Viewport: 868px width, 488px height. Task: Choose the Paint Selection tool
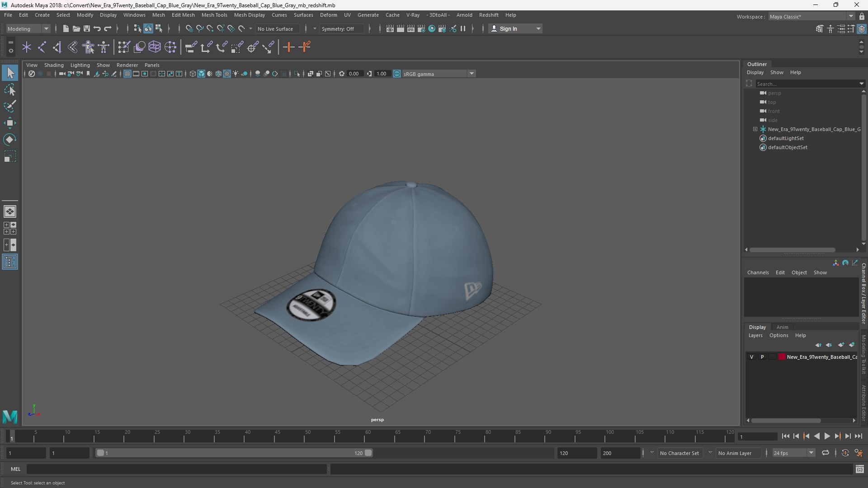[x=10, y=106]
